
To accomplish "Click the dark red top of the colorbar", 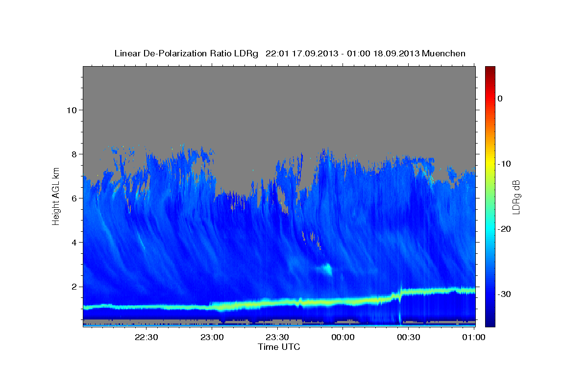I will pyautogui.click(x=490, y=70).
